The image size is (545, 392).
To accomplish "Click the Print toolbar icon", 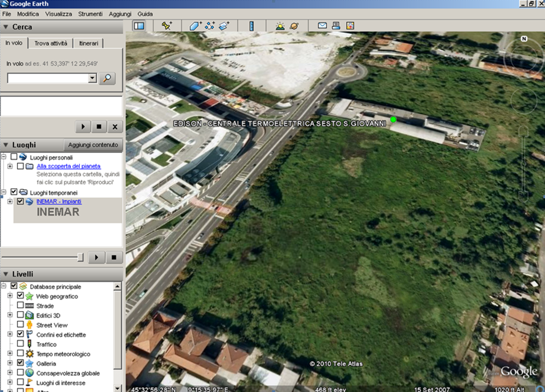I will tap(336, 25).
